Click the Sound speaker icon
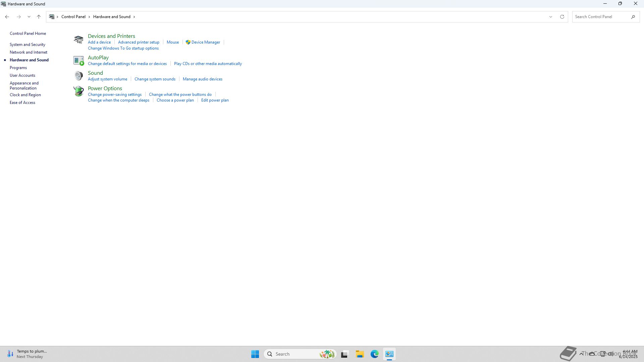Viewport: 644px width, 362px height. tap(78, 76)
